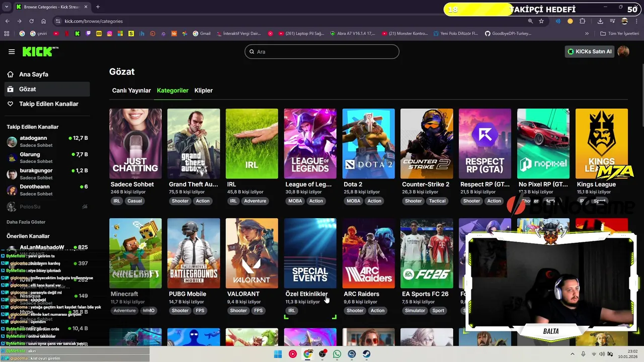Click the KICKs Satın Al button
This screenshot has width=644, height=362.
tap(590, 51)
